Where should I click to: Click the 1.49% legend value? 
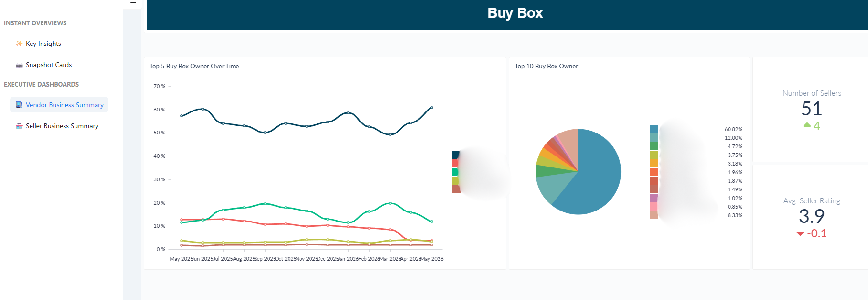pos(735,189)
